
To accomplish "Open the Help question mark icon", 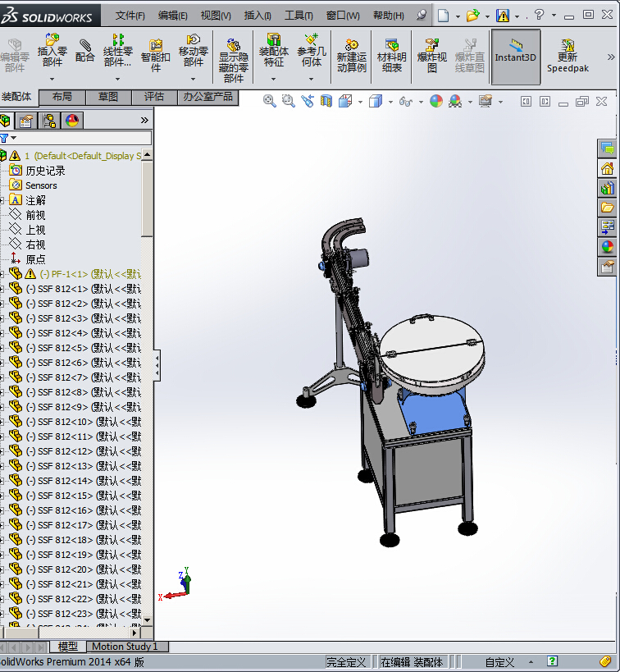I will pyautogui.click(x=539, y=15).
